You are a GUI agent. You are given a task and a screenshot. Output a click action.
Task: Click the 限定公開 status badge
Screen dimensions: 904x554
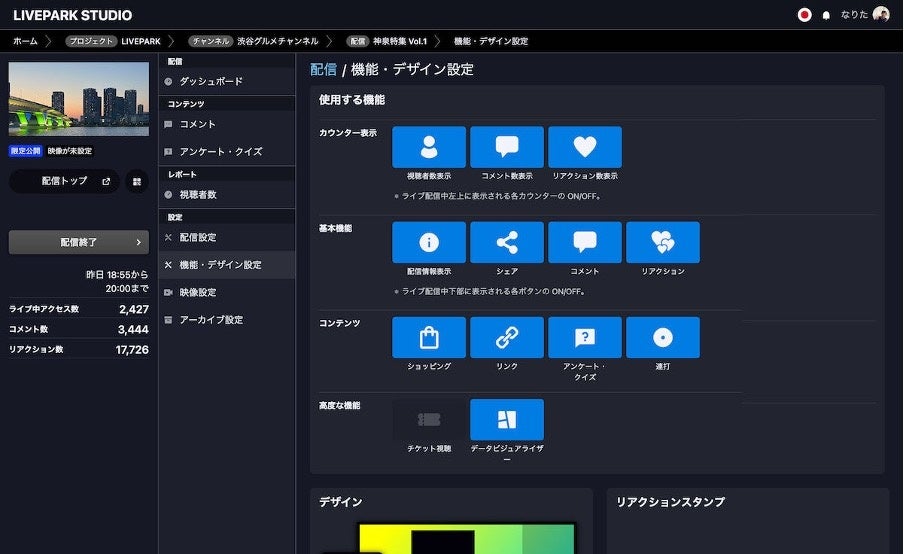(x=25, y=151)
